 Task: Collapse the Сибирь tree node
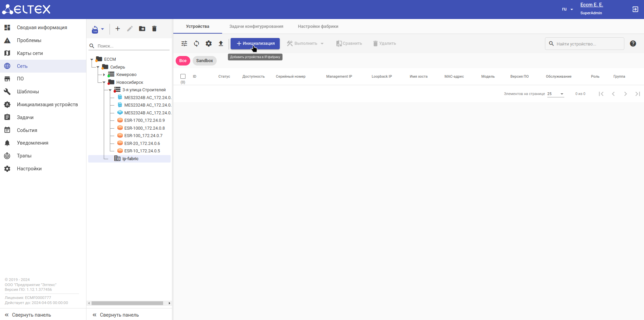click(98, 67)
